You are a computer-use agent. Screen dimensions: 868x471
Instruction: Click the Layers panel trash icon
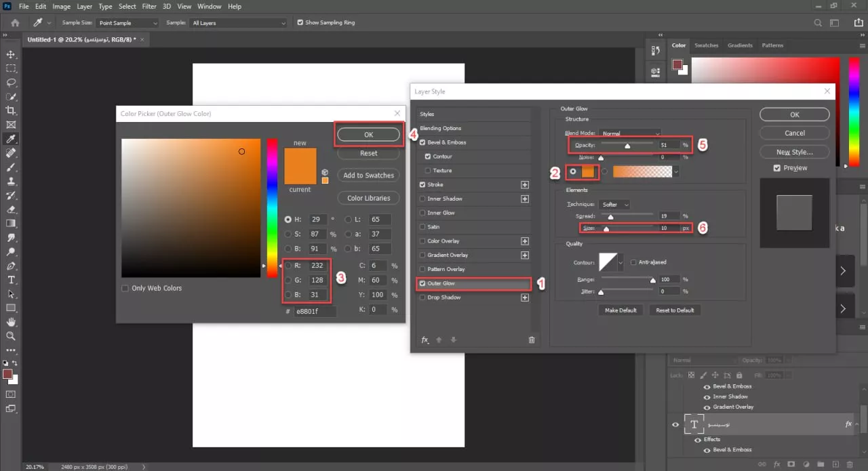[x=850, y=464]
